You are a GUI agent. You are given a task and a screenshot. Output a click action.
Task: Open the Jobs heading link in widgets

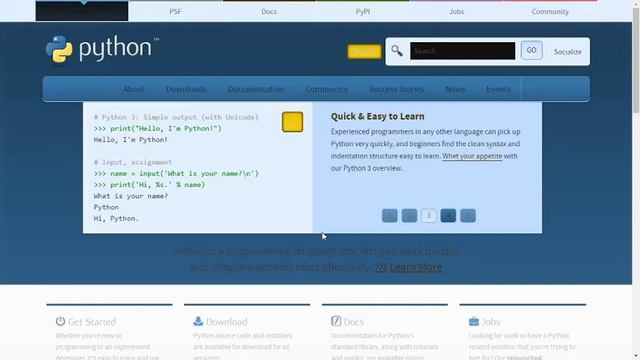491,322
